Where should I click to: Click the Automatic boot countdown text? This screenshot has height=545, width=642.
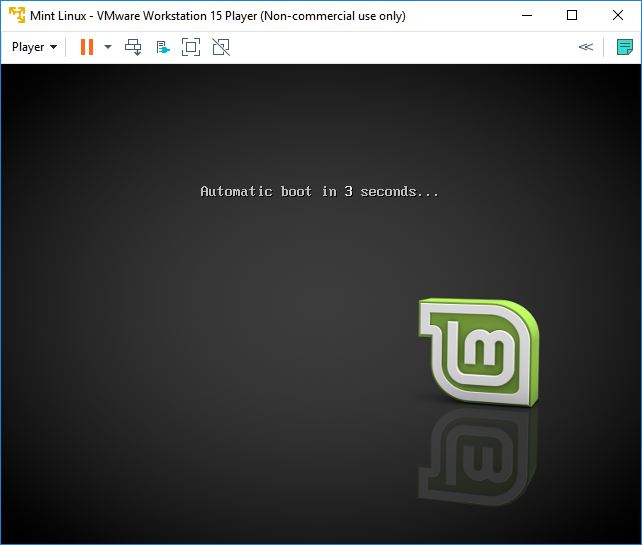[x=319, y=191]
